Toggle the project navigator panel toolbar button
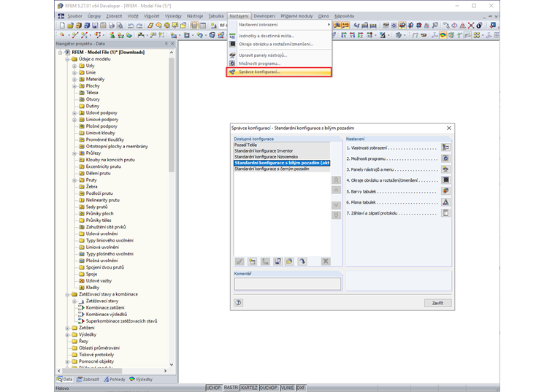The image size is (555, 392). click(194, 25)
